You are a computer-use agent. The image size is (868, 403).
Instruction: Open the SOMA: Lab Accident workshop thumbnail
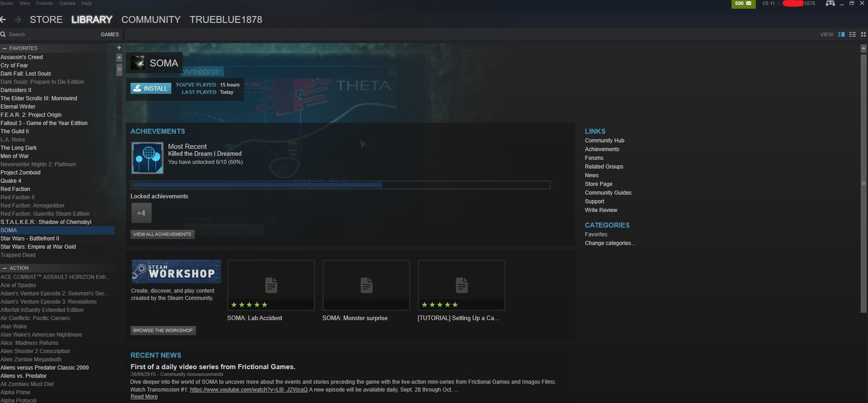271,285
